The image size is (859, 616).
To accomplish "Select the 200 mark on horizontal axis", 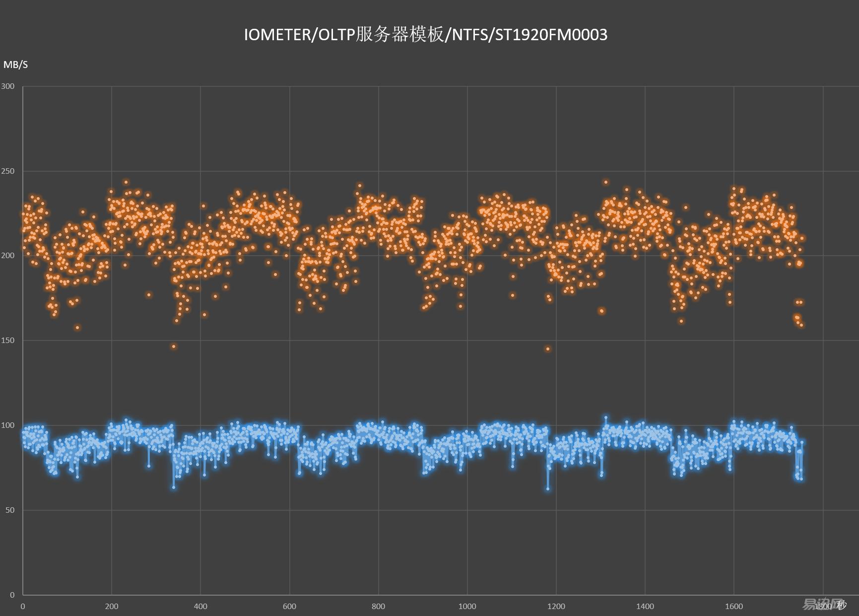I will click(x=112, y=607).
